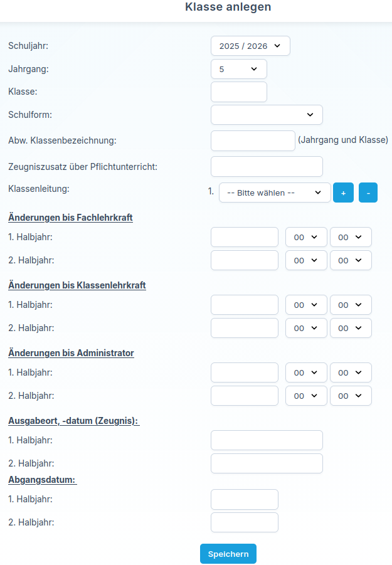
Task: Click Ausgabeort 1. Halbjahr input field
Action: point(267,440)
